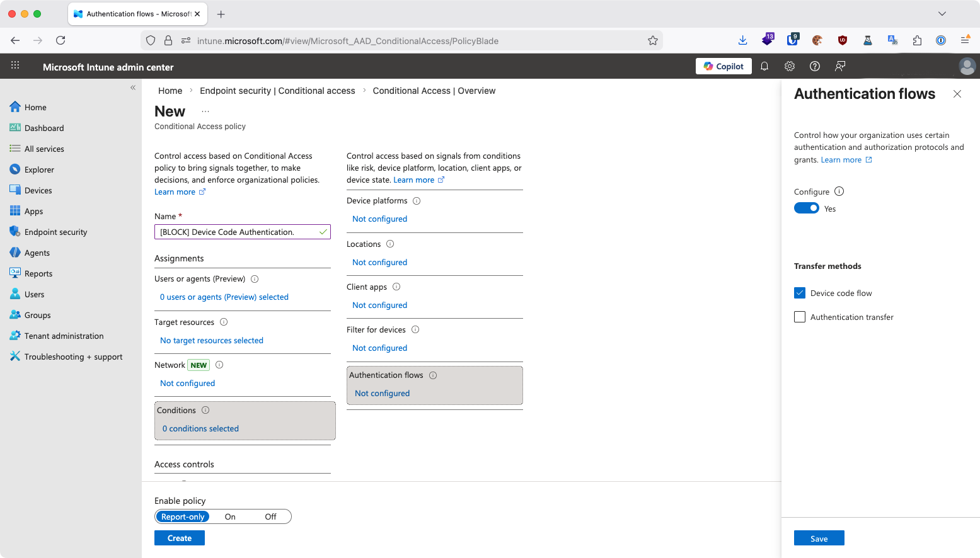Open the account avatar menu
The image size is (980, 558).
click(967, 66)
